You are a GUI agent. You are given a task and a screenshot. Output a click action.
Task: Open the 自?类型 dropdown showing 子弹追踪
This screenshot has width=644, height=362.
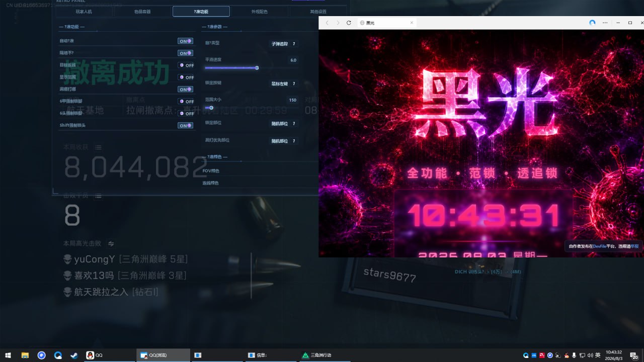[x=284, y=44]
